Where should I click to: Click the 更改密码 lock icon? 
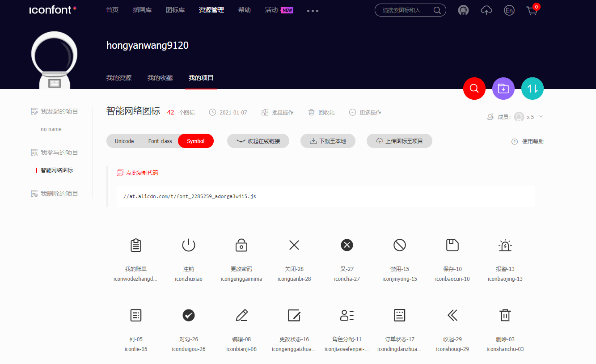pos(241,245)
